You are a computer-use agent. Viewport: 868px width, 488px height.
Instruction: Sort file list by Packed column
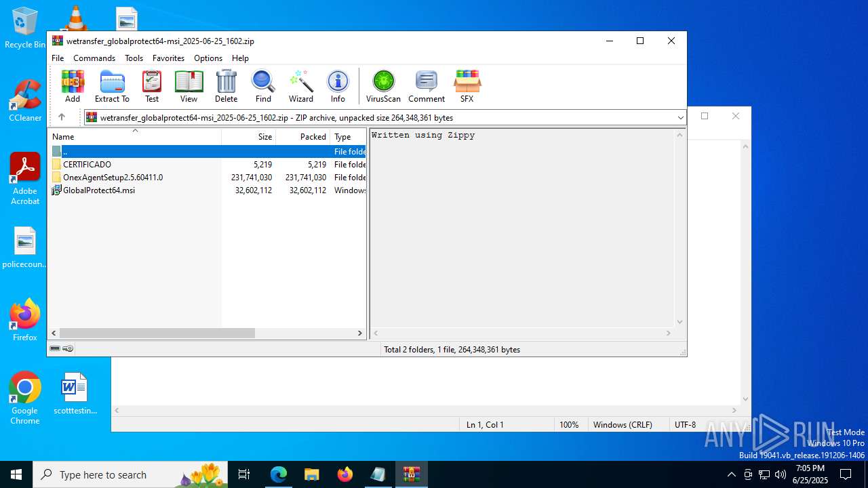click(x=302, y=136)
